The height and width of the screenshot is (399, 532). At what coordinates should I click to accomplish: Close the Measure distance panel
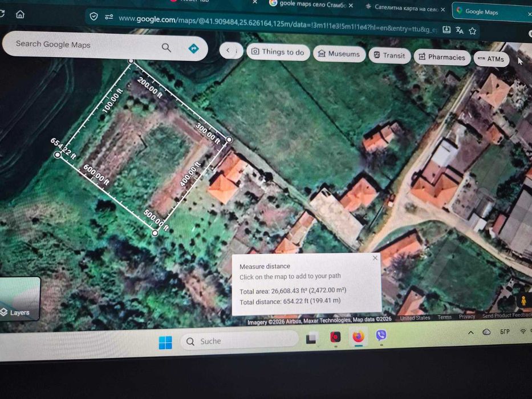point(375,258)
